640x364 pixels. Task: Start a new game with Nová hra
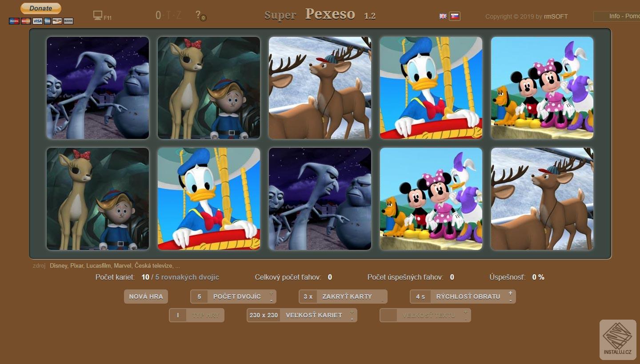146,297
